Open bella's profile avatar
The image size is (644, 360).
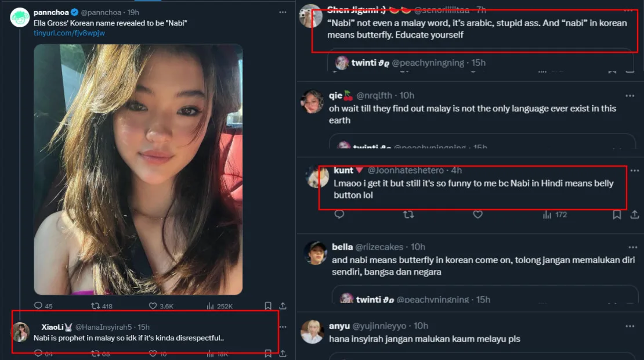tap(316, 253)
